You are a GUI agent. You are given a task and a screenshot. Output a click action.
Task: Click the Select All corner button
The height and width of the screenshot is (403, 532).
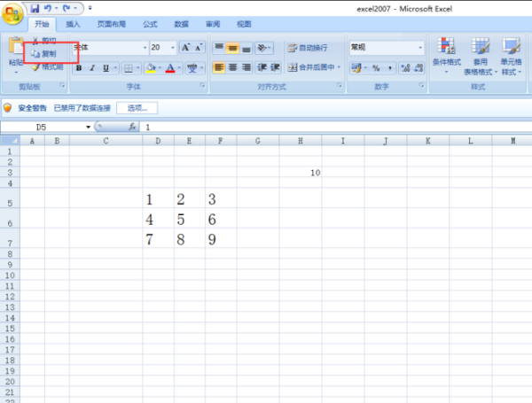pyautogui.click(x=10, y=140)
